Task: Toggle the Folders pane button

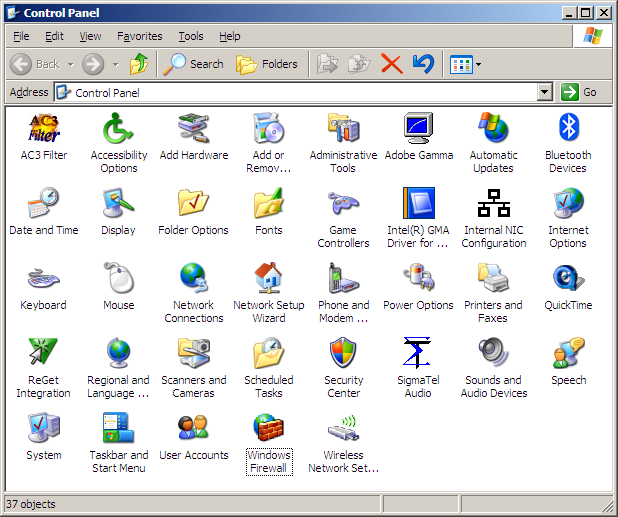Action: click(x=267, y=64)
